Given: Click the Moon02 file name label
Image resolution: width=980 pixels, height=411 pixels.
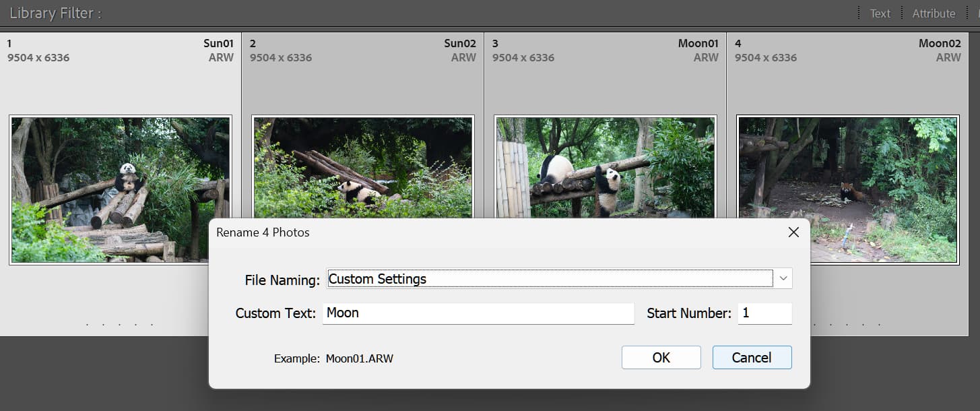Looking at the screenshot, I should (x=939, y=44).
